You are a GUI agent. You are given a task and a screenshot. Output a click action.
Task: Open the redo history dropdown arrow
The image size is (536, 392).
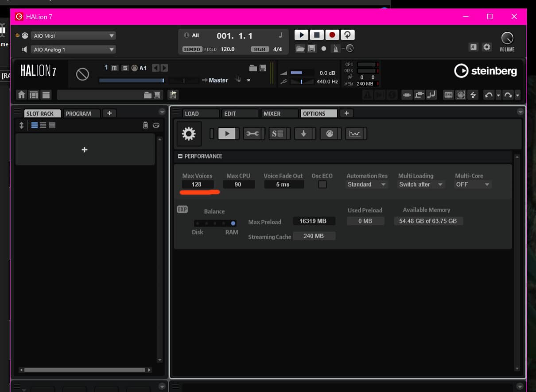(517, 95)
